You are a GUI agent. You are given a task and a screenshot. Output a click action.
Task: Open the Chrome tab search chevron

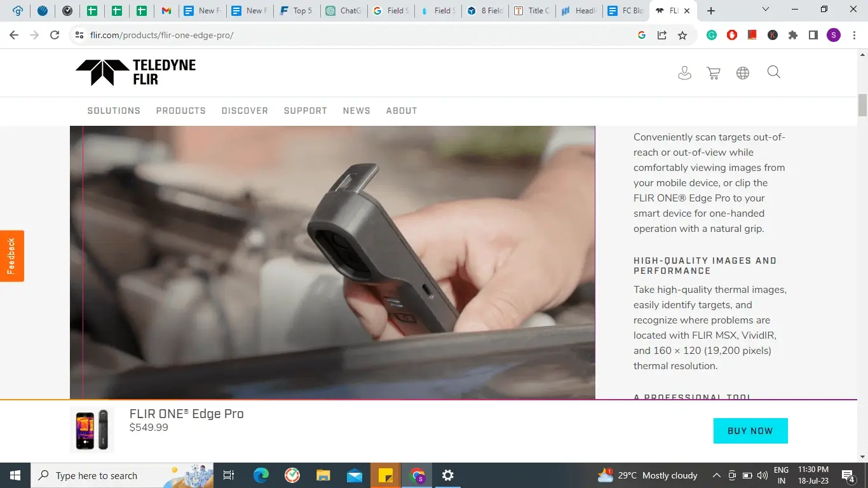tap(766, 10)
